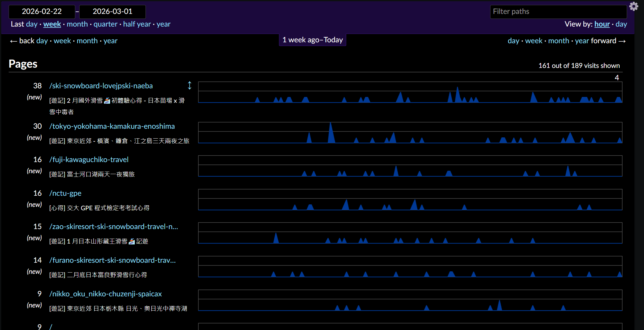Select Last 'week' period
Viewport: 644px width, 330px height.
point(52,24)
